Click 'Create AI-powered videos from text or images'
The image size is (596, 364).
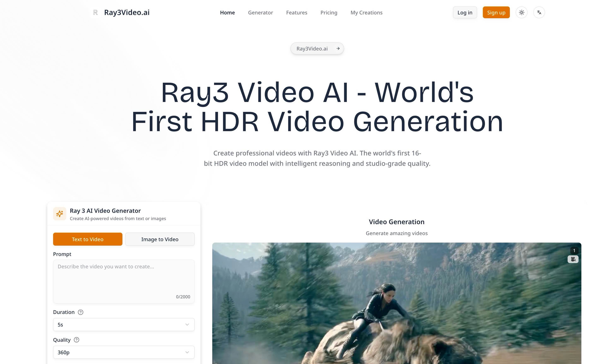(x=118, y=218)
